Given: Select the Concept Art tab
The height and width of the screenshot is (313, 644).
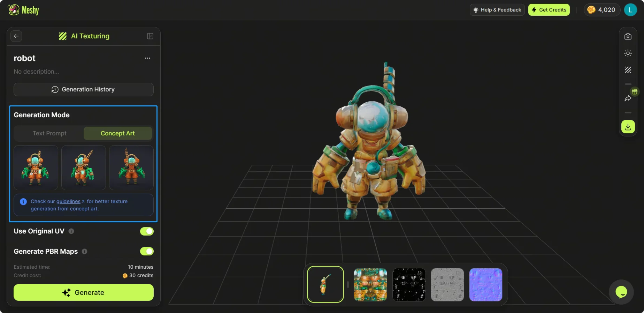Looking at the screenshot, I should pos(118,133).
